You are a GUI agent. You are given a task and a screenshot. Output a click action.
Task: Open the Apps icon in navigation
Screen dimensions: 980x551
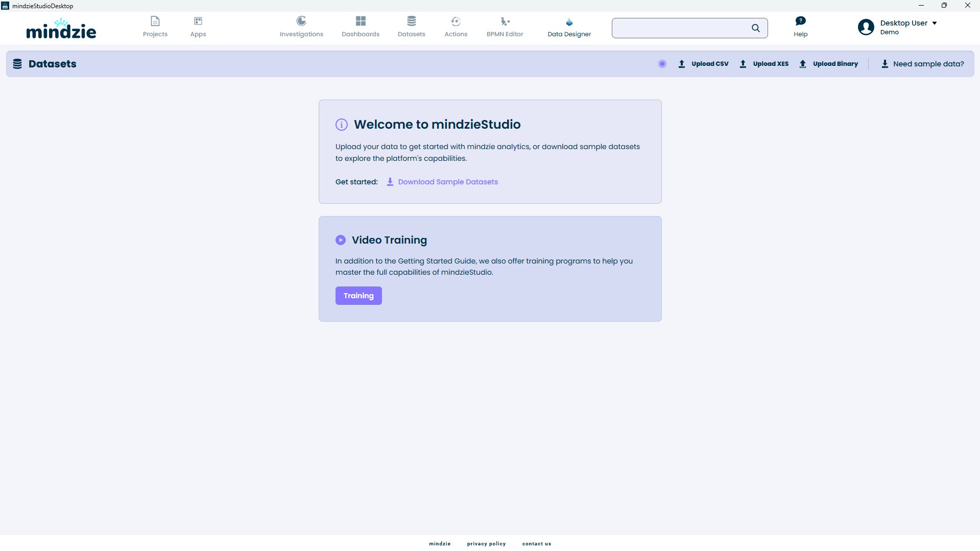tap(198, 21)
